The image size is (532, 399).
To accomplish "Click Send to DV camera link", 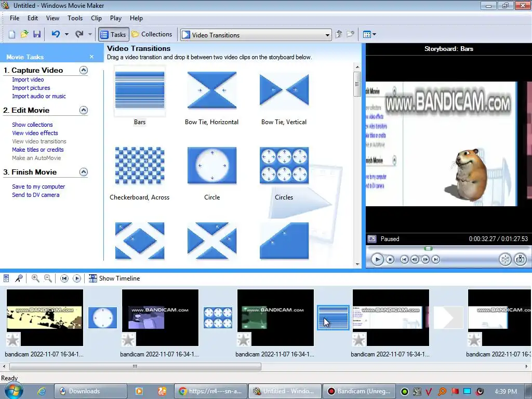I will click(36, 195).
